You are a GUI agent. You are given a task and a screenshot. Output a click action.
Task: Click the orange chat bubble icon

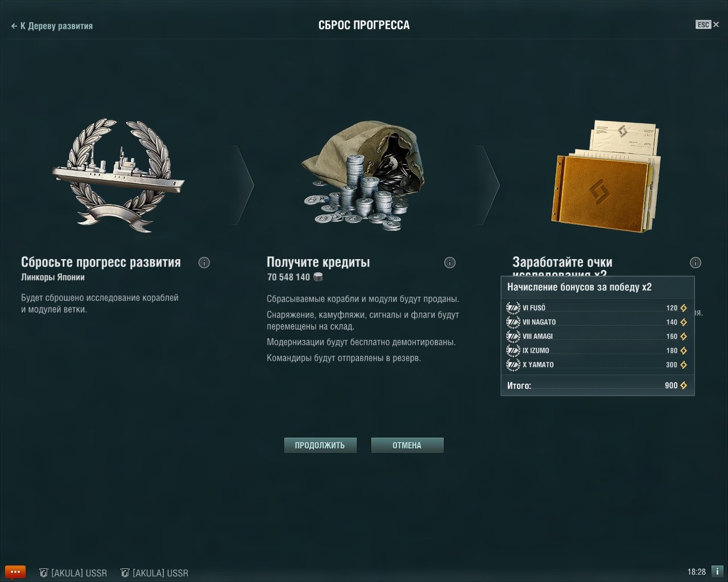[15, 572]
